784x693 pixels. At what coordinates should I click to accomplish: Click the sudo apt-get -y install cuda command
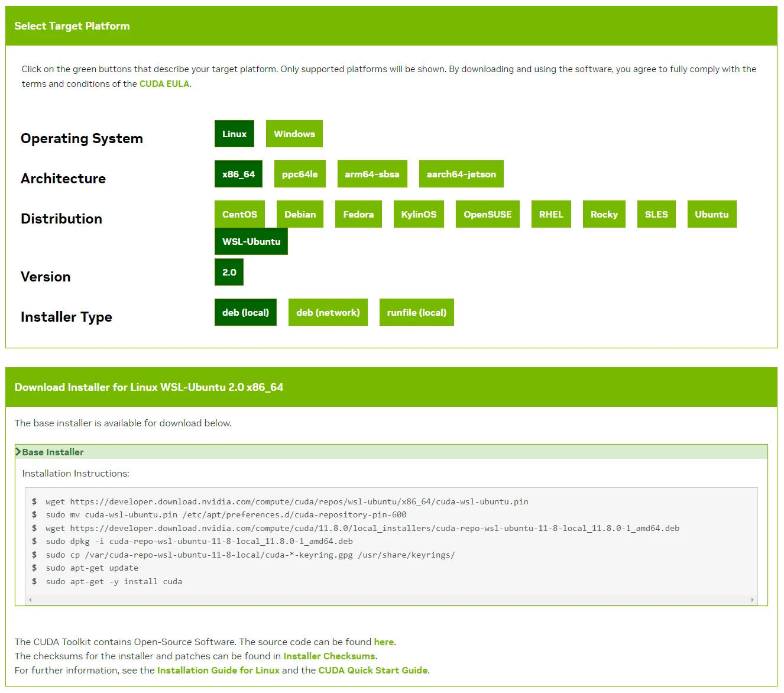pos(114,581)
